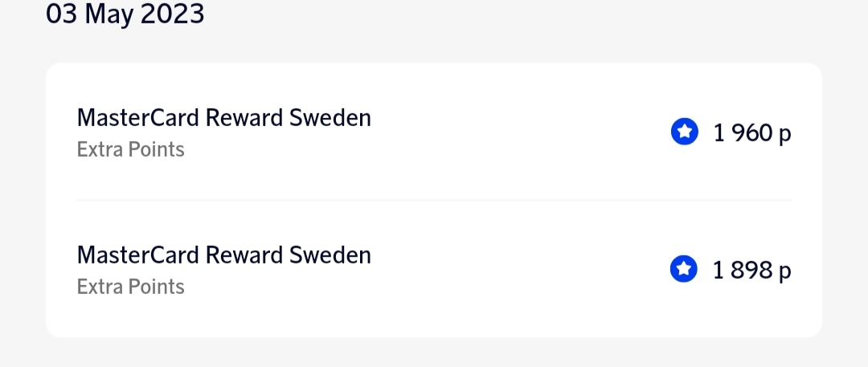Click the star icon beside 1 898 p
Screen dimensions: 868x367
684,270
